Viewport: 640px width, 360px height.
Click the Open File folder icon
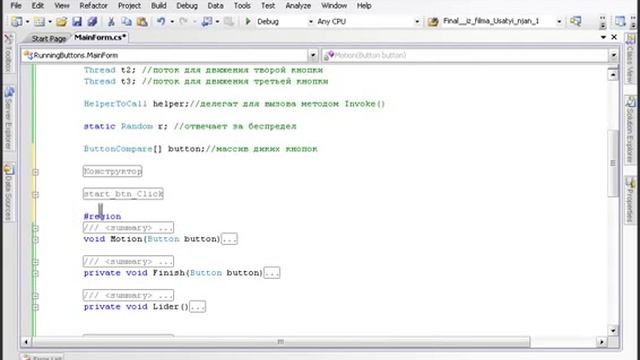click(x=62, y=22)
